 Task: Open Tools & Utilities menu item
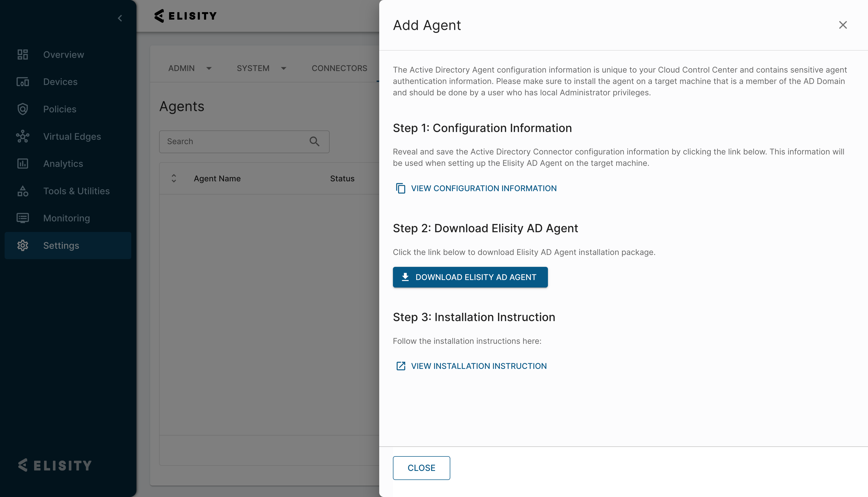click(68, 191)
